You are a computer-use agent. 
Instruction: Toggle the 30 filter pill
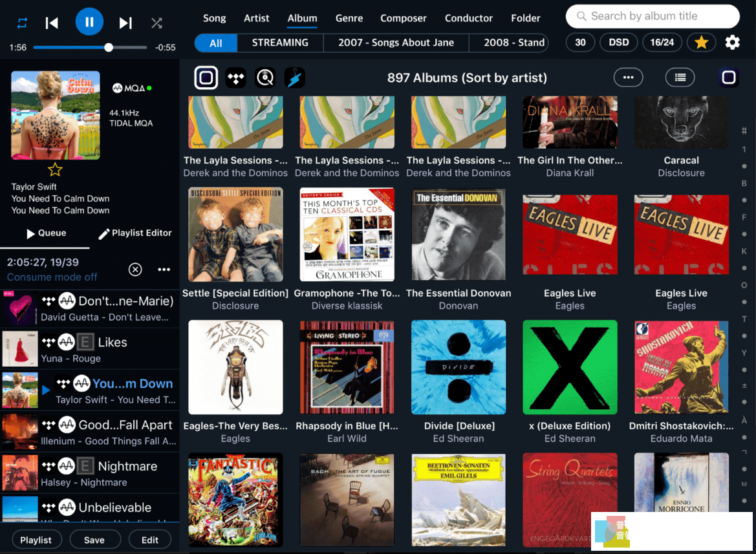click(580, 43)
